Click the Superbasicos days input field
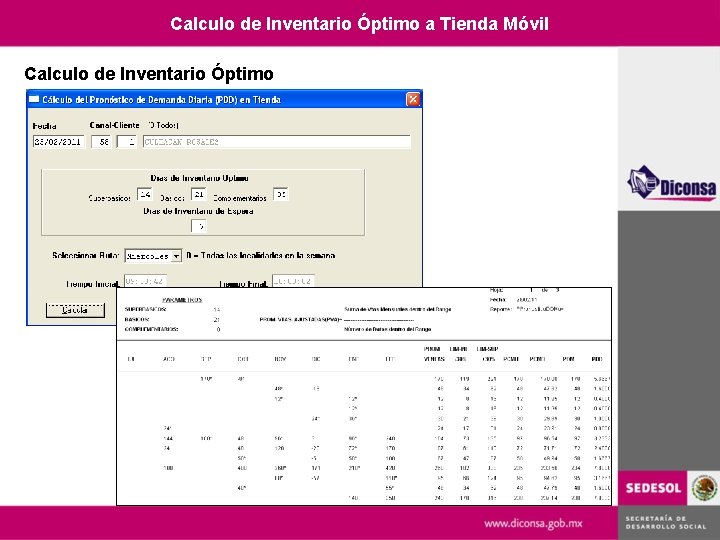Screen dimensions: 720x540 click(x=145, y=194)
